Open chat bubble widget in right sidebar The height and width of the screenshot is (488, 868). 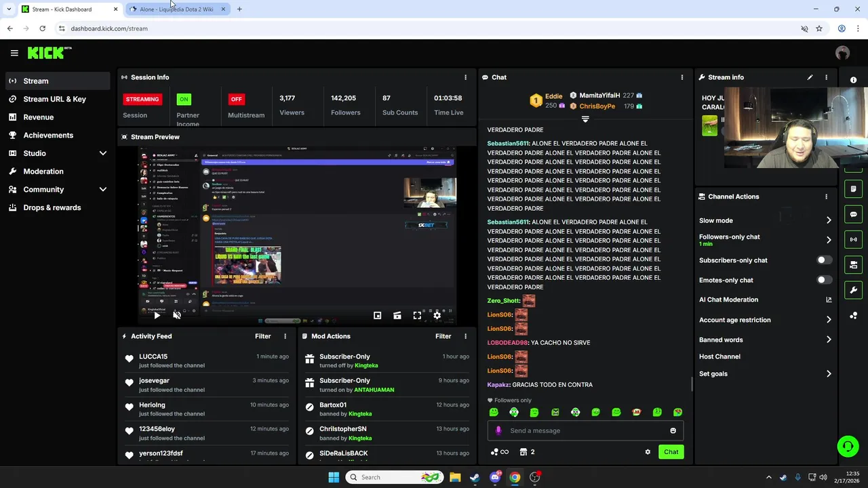click(853, 214)
